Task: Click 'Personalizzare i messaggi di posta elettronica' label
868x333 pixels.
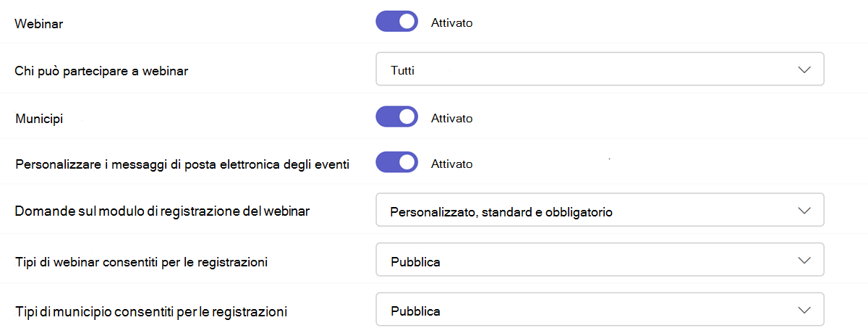Action: click(x=182, y=164)
